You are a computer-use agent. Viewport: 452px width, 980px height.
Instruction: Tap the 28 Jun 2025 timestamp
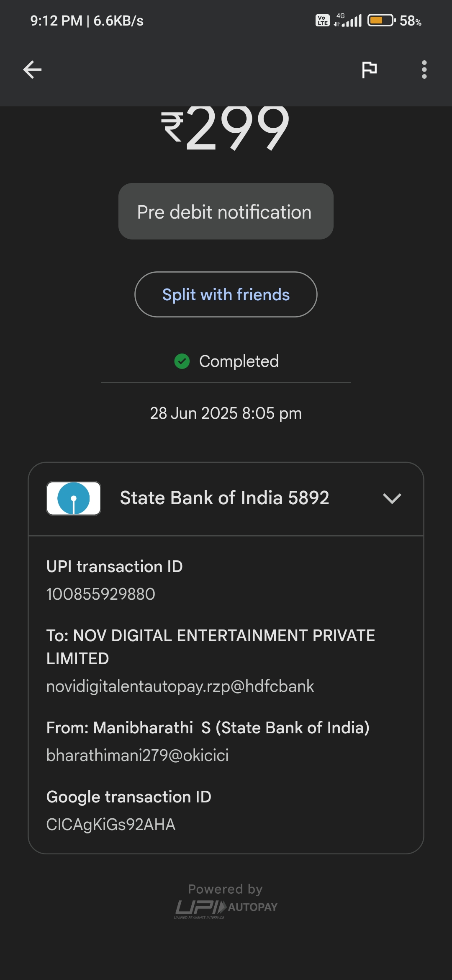click(x=226, y=413)
